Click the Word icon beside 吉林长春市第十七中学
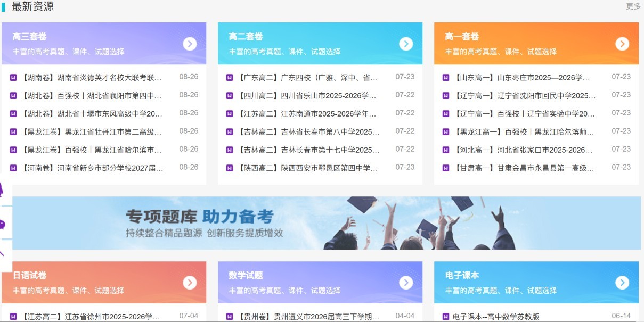 [230, 150]
